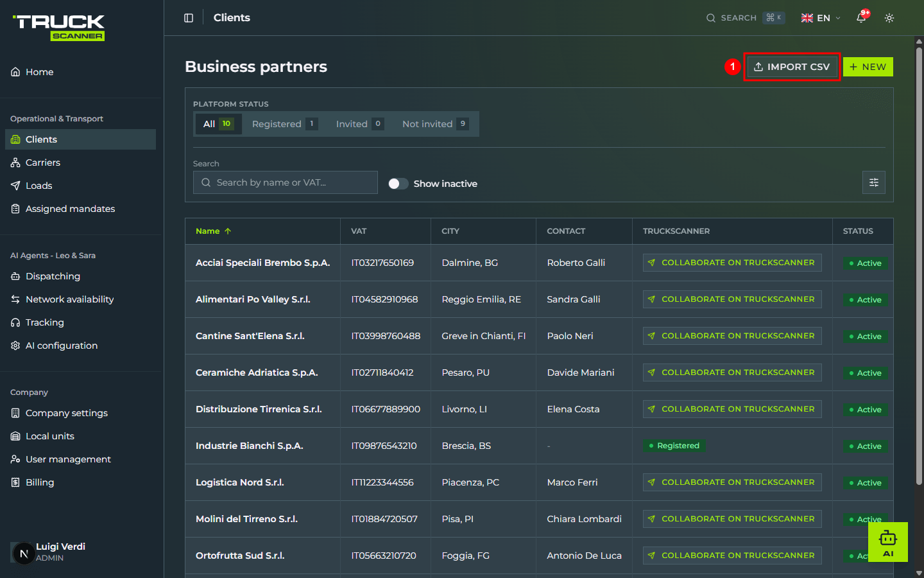Open the EN language dropdown
Image resolution: width=924 pixels, height=578 pixels.
tap(821, 18)
